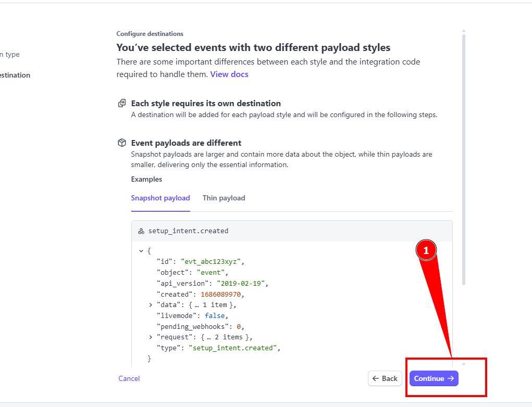This screenshot has height=407, width=532.
Task: Open the View docs link
Action: [x=229, y=74]
